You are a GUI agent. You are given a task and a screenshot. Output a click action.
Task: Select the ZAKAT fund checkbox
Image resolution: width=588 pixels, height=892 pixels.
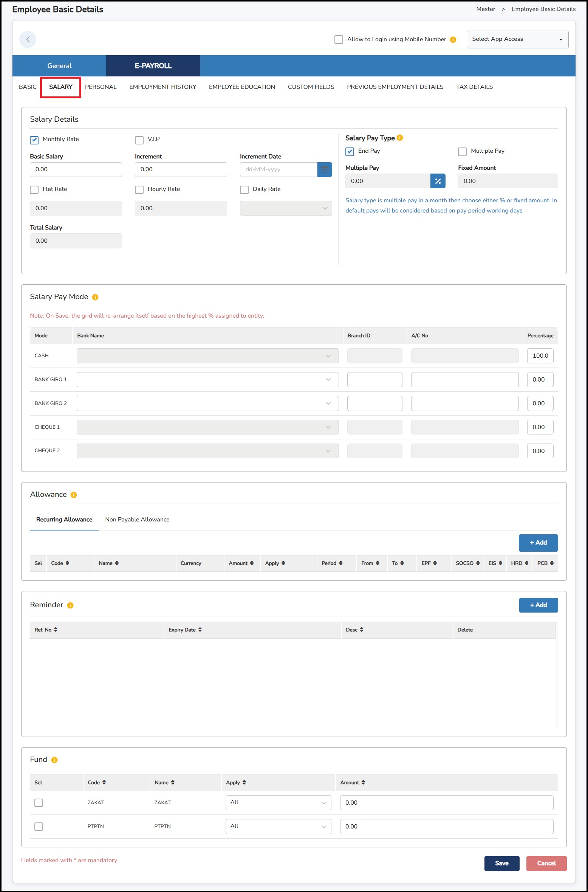[39, 802]
